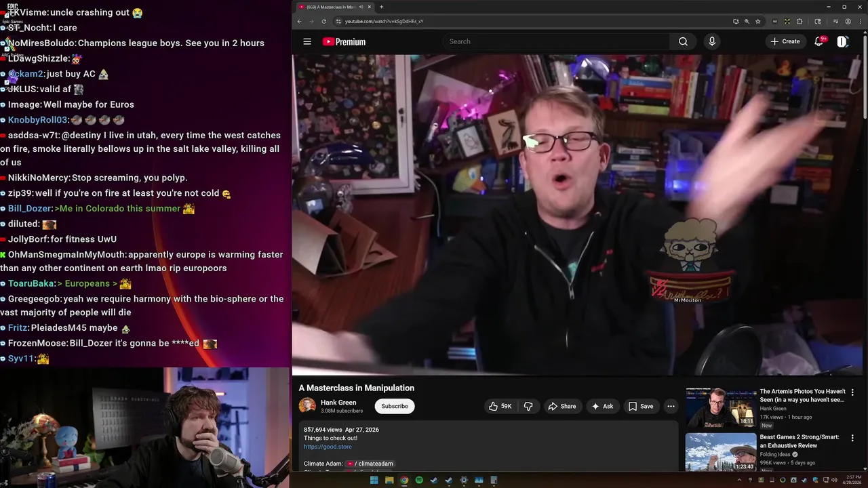Open options for Beast Games suggestion
This screenshot has width=868, height=488.
tap(852, 438)
